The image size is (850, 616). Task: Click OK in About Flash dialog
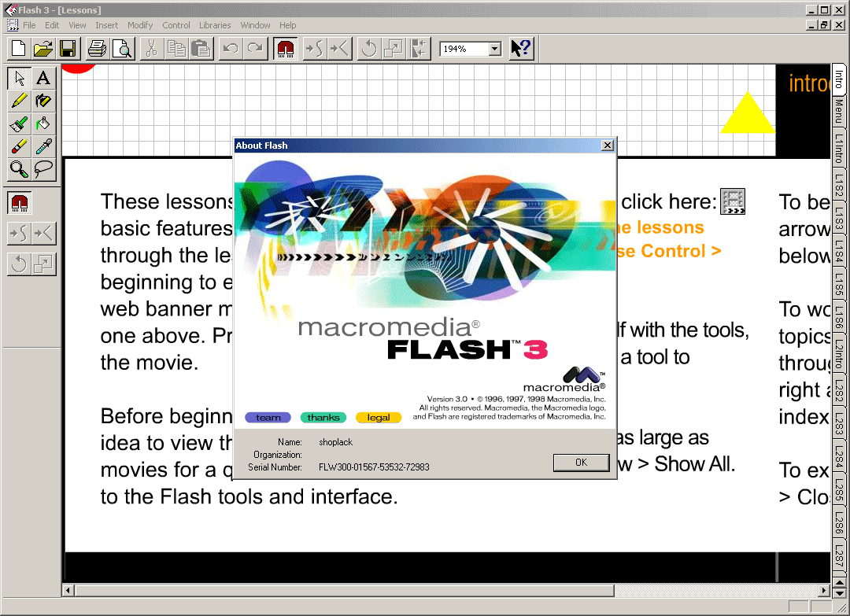(581, 462)
